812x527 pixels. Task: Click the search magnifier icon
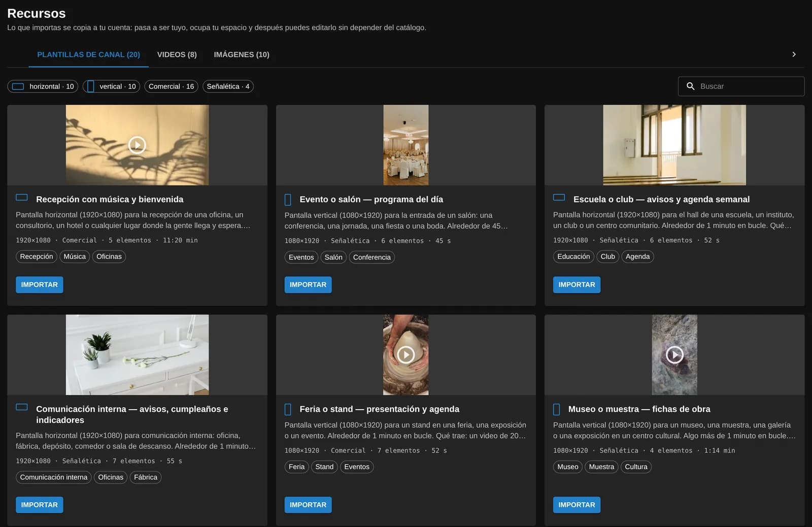coord(690,86)
